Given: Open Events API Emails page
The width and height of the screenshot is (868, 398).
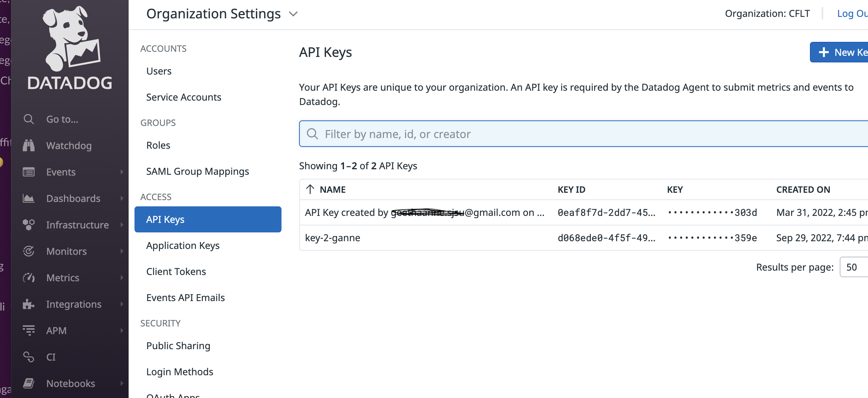Looking at the screenshot, I should point(185,297).
